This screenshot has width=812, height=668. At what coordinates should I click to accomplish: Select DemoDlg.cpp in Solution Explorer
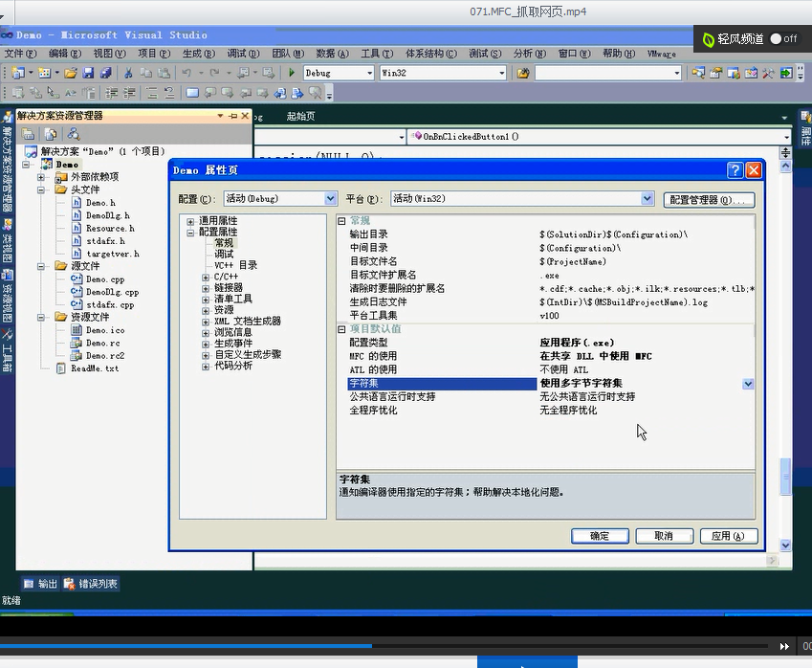112,292
